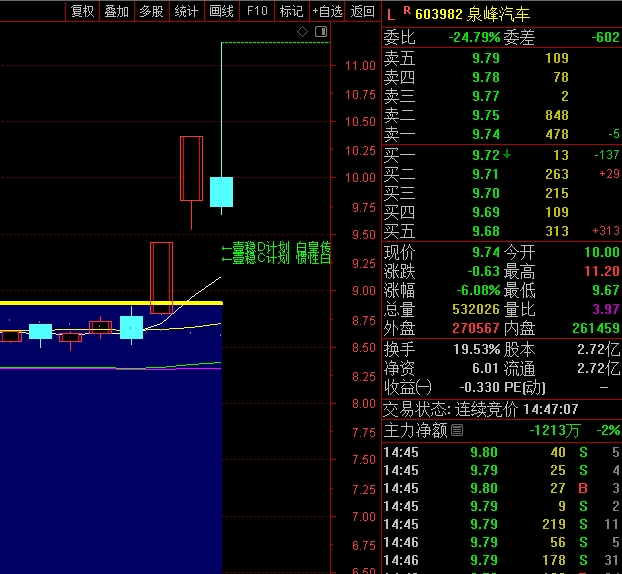The width and height of the screenshot is (622, 574).
Task: Click the 买三 price 9.70
Action: coord(486,193)
